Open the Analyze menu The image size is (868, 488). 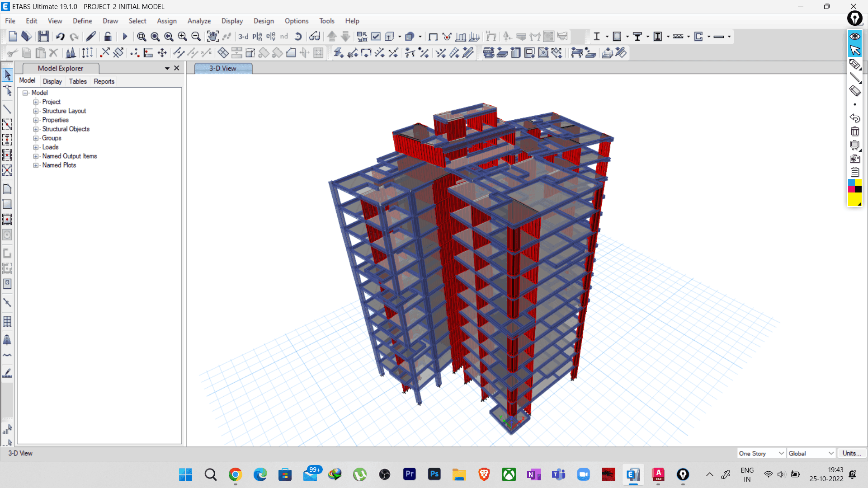coord(199,21)
